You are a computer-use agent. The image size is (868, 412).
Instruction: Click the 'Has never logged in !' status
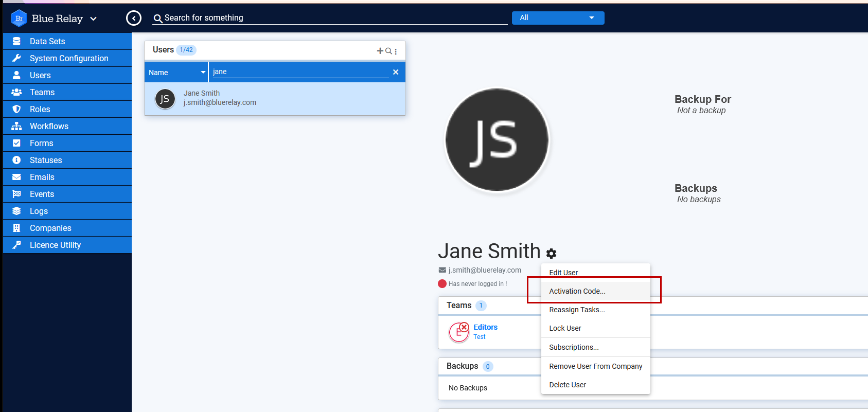pyautogui.click(x=477, y=284)
